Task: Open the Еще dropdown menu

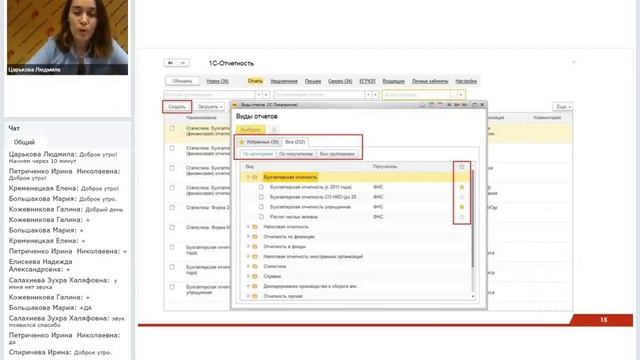Action: [x=563, y=107]
